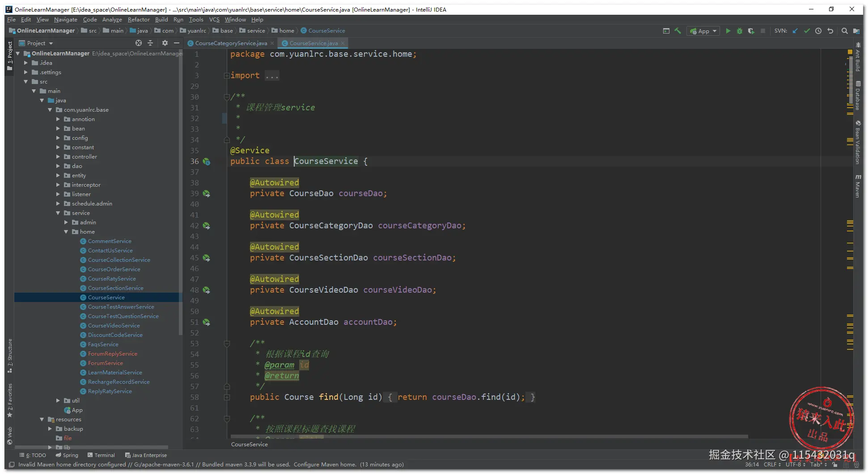Open Search Everywhere magnifier icon
This screenshot has width=868, height=474.
pyautogui.click(x=844, y=31)
